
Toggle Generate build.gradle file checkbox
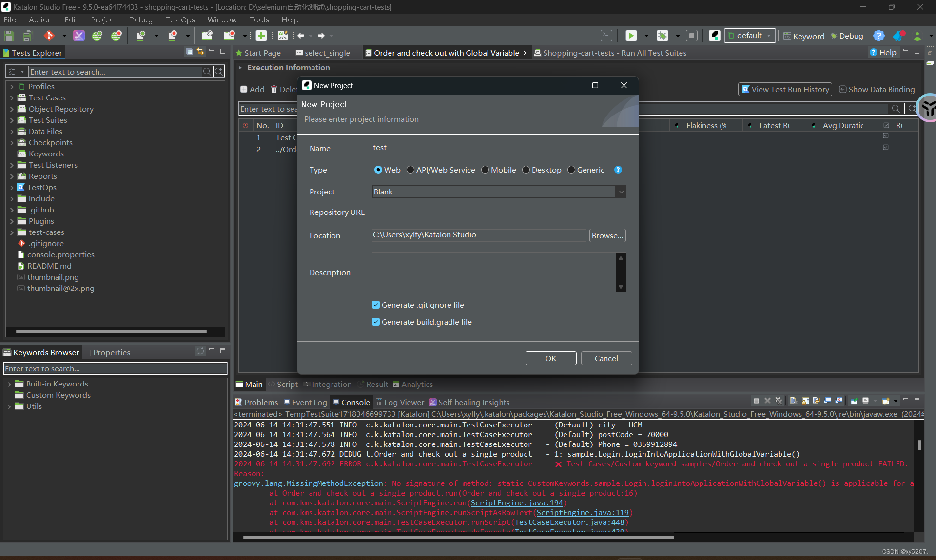pyautogui.click(x=376, y=322)
